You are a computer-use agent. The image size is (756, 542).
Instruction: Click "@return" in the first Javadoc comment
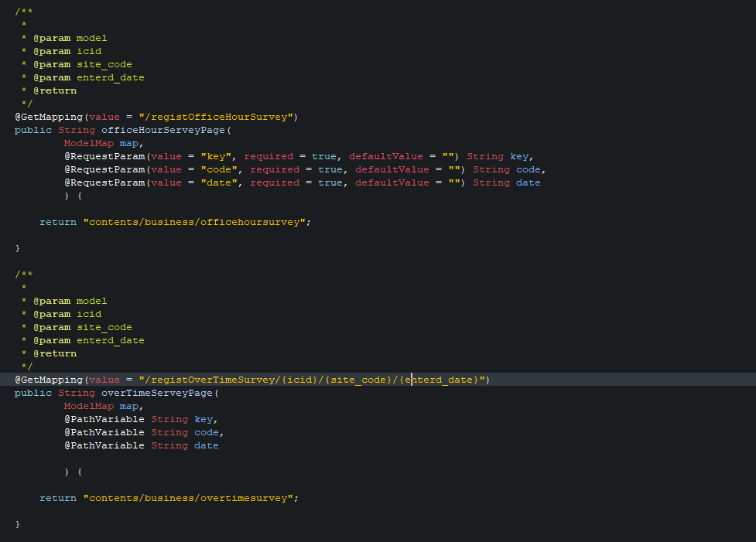tap(55, 90)
